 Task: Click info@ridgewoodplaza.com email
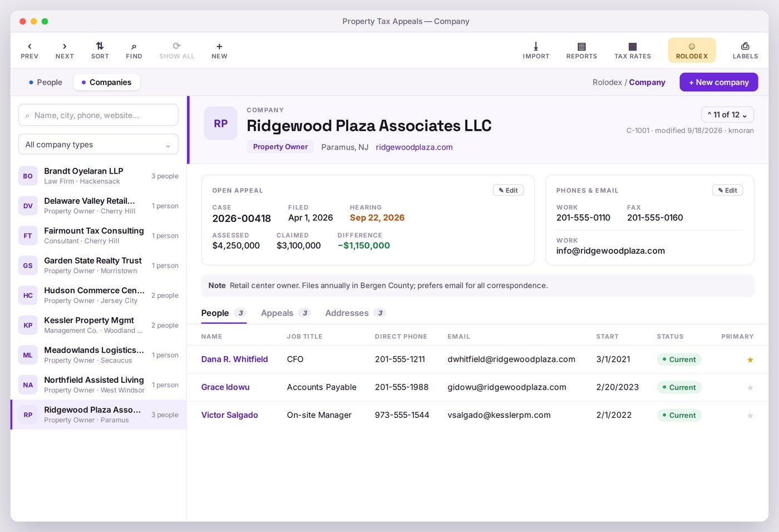tap(610, 251)
